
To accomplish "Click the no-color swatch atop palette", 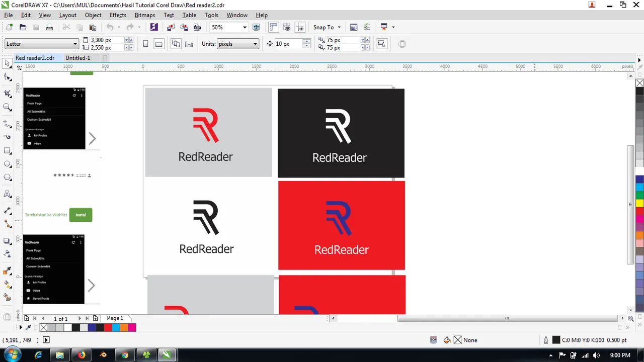I will coord(639,83).
